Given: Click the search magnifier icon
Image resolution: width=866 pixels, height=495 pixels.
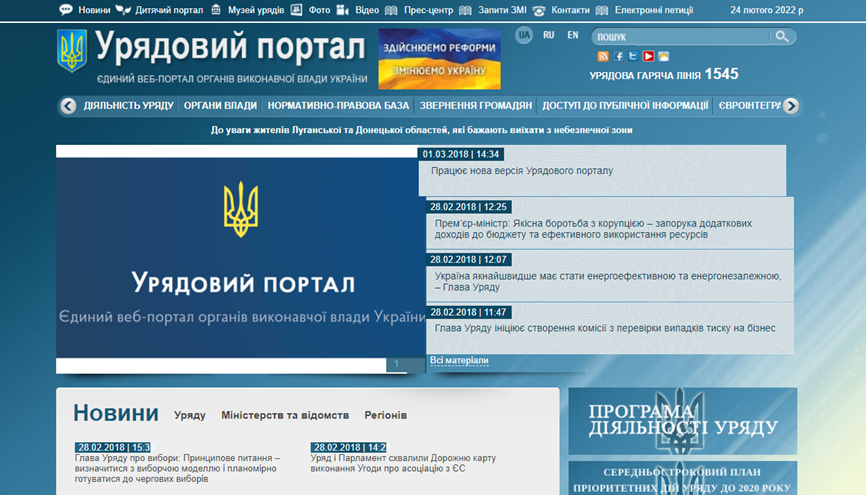Looking at the screenshot, I should [x=782, y=37].
